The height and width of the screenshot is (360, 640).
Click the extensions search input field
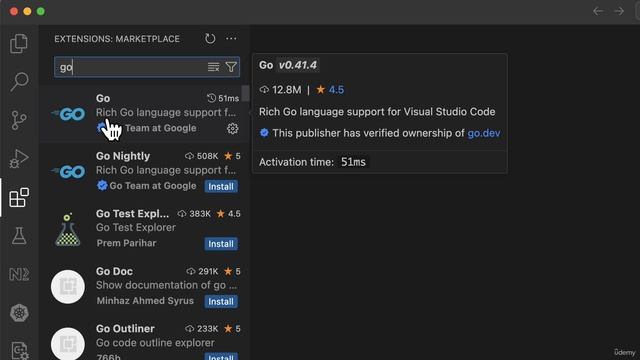coord(133,67)
